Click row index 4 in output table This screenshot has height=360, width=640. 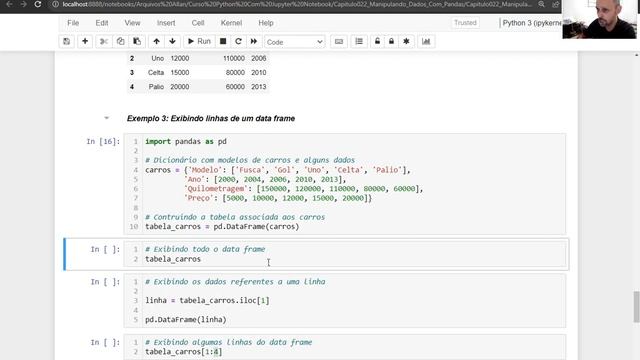(x=132, y=87)
